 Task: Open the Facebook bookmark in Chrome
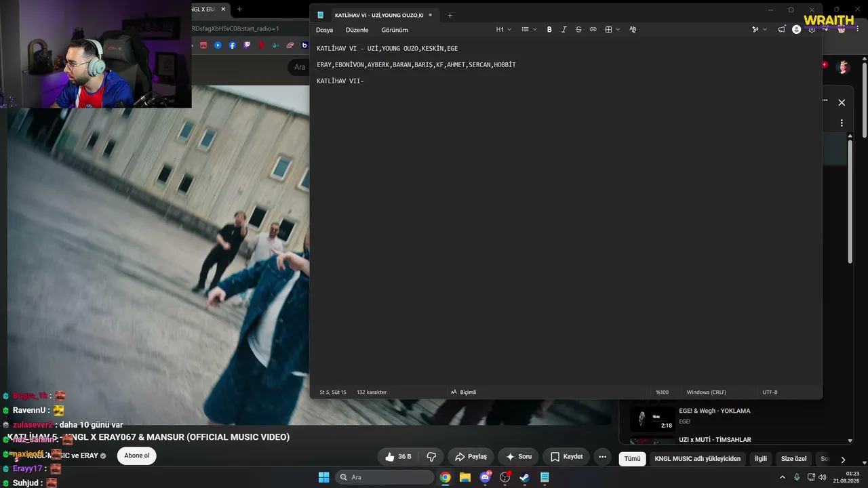tap(233, 45)
